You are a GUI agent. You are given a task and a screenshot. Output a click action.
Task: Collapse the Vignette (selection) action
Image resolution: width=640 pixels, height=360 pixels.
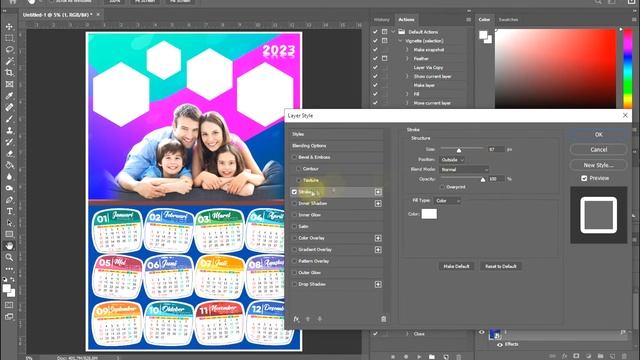click(x=400, y=41)
